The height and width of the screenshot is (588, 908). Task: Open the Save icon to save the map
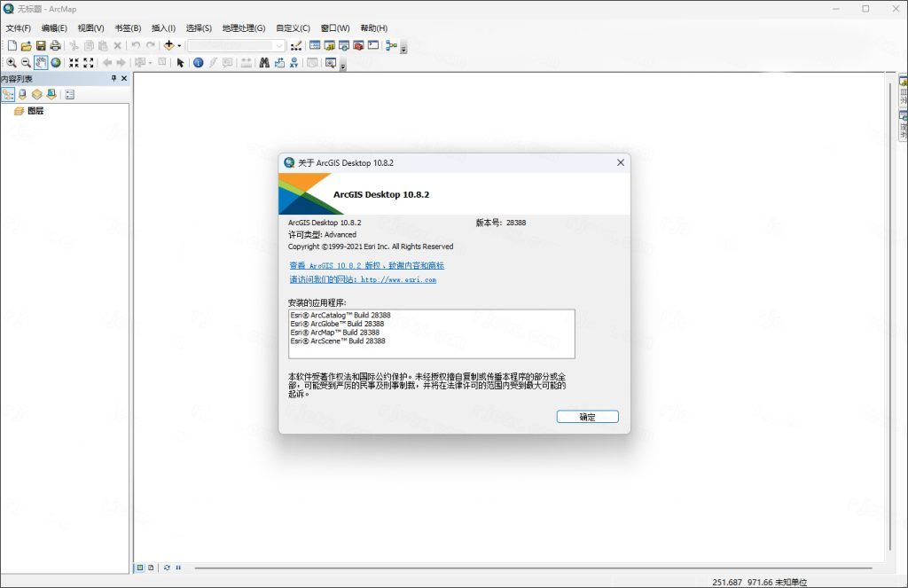tap(41, 45)
